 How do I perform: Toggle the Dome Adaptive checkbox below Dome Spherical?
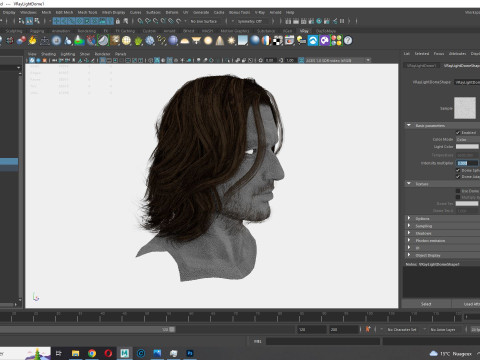(x=458, y=177)
